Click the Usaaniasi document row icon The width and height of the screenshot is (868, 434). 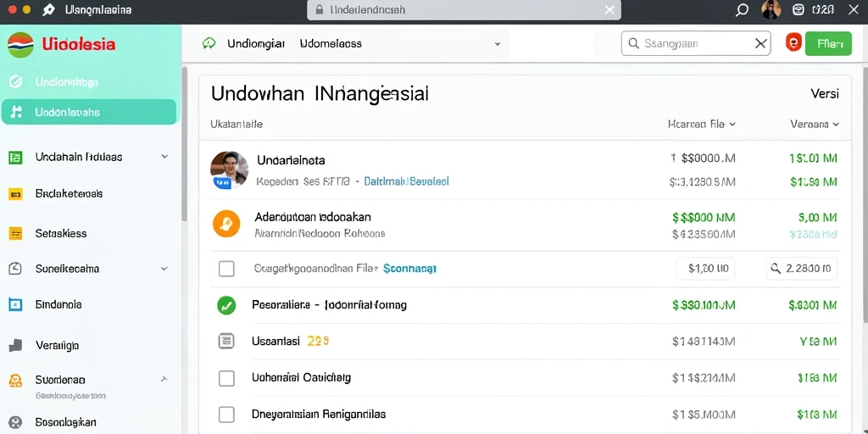coord(226,341)
